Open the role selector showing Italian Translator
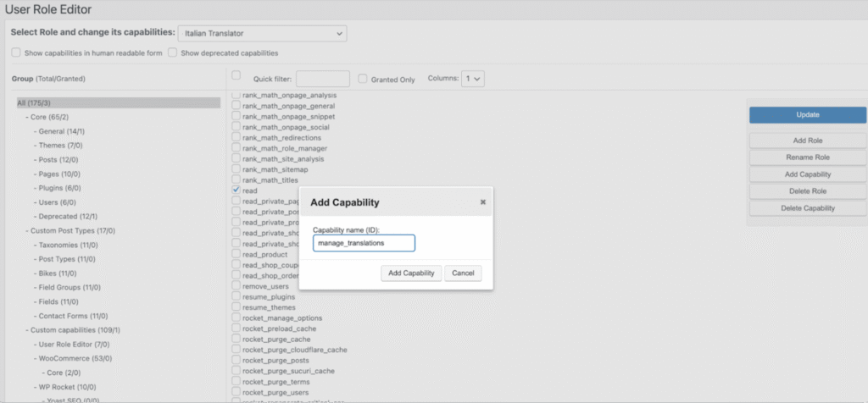Image resolution: width=868 pixels, height=403 pixels. 263,34
